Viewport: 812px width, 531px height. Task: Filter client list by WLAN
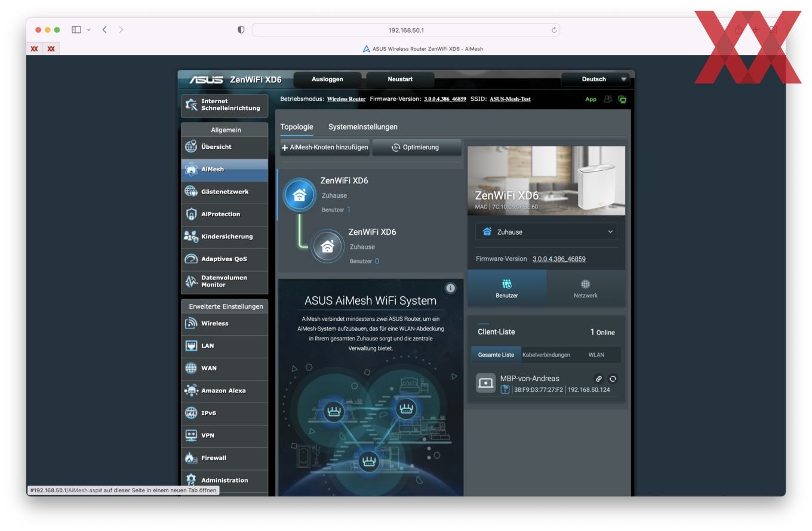[x=596, y=355]
